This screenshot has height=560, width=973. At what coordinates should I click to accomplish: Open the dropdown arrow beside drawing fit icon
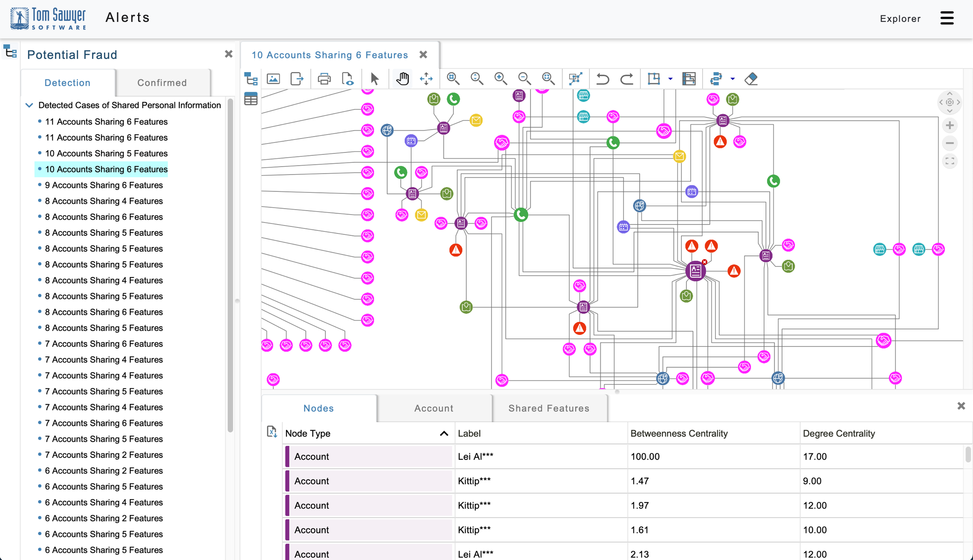[x=671, y=79]
